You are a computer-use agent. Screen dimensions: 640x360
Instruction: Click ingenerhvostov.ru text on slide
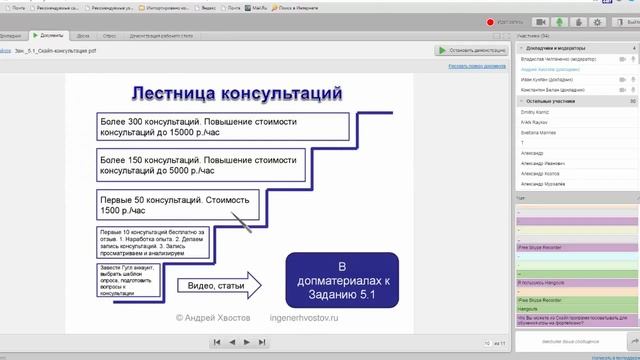point(304,318)
